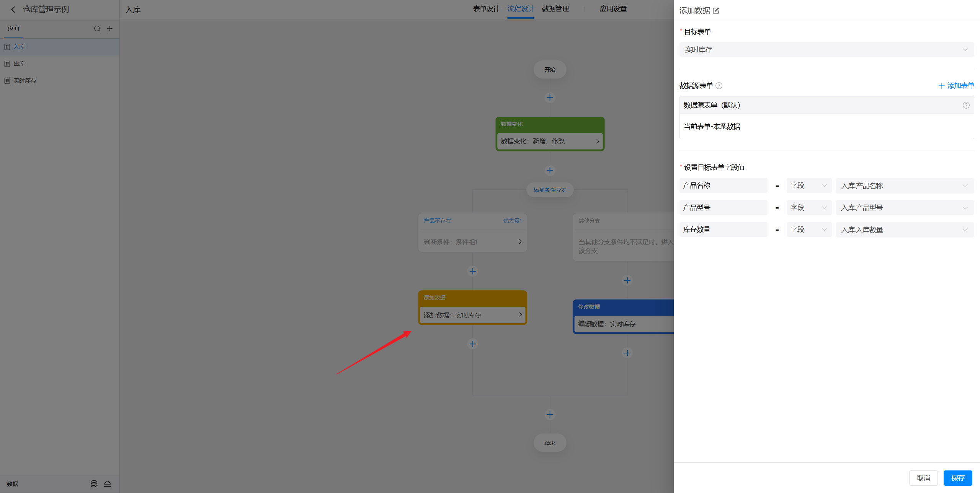Image resolution: width=980 pixels, height=493 pixels.
Task: Select 出库 page in the sidebar
Action: pos(19,64)
